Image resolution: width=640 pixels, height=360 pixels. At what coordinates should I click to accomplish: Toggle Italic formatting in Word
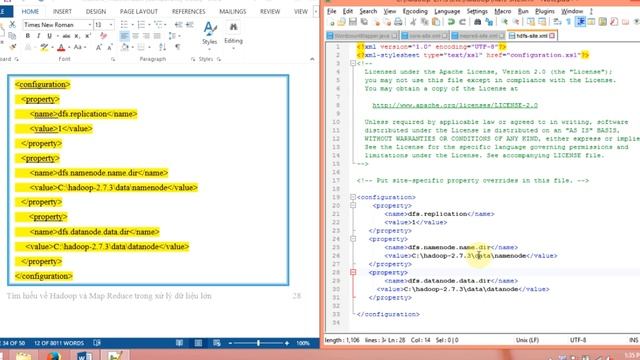38,36
